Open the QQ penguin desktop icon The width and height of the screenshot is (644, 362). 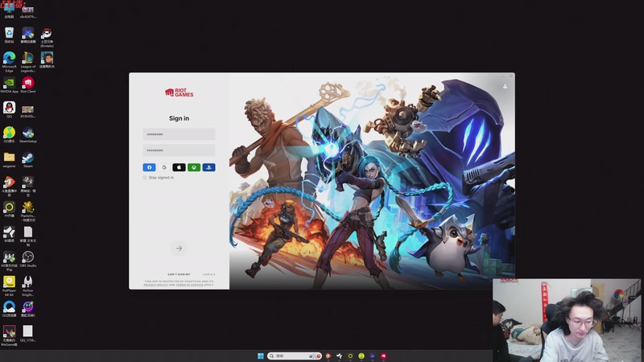click(x=9, y=109)
